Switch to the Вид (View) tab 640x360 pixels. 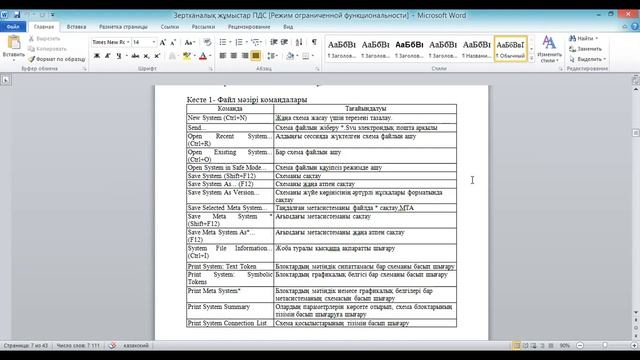click(x=288, y=27)
